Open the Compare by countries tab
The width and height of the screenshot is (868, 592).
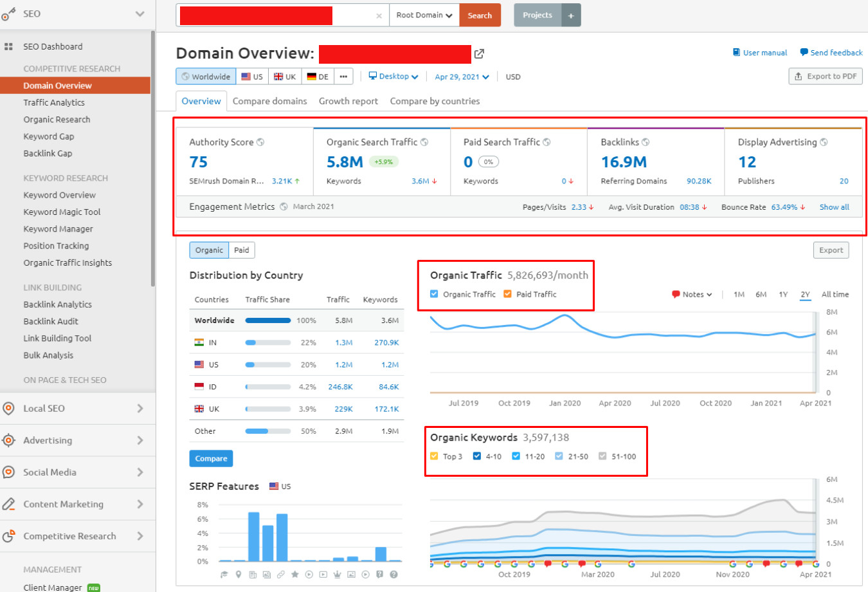pyautogui.click(x=435, y=101)
